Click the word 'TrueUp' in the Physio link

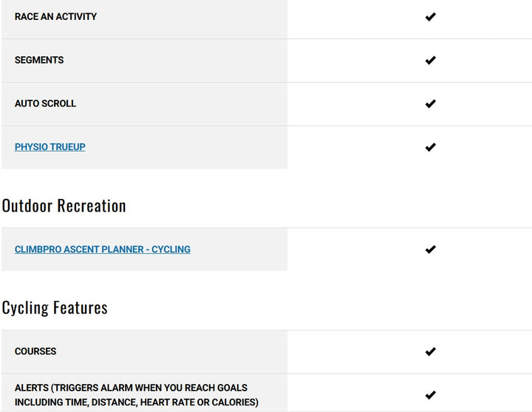tap(66, 147)
